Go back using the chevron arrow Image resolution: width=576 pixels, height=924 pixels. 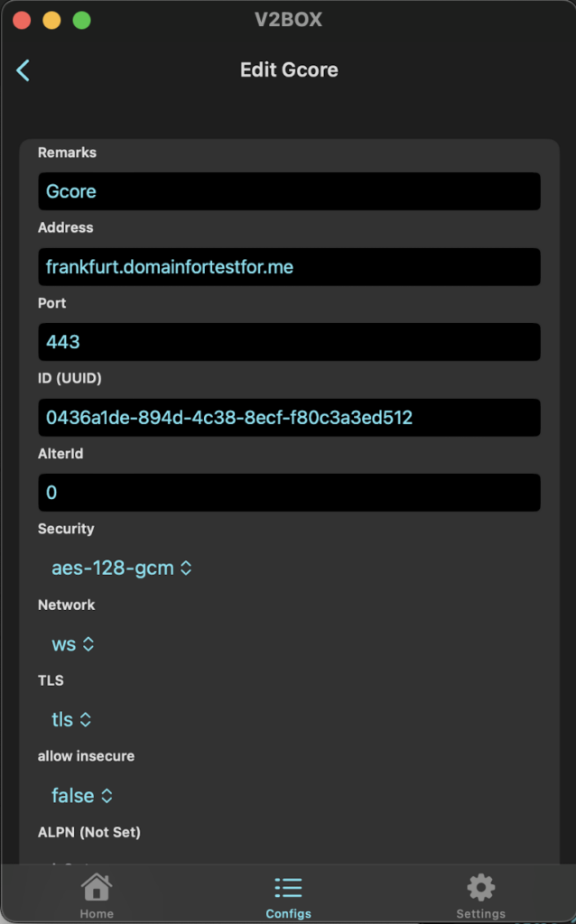pos(23,70)
